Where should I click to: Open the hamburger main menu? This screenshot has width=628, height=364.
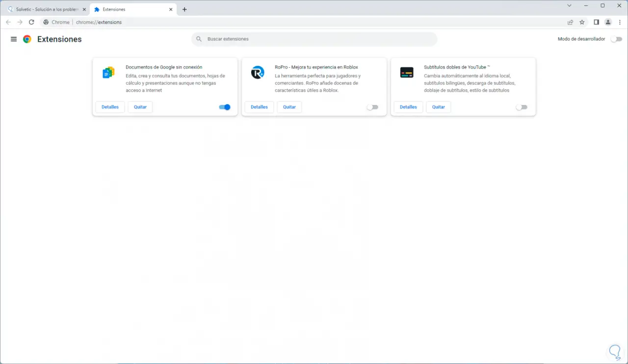tap(14, 39)
